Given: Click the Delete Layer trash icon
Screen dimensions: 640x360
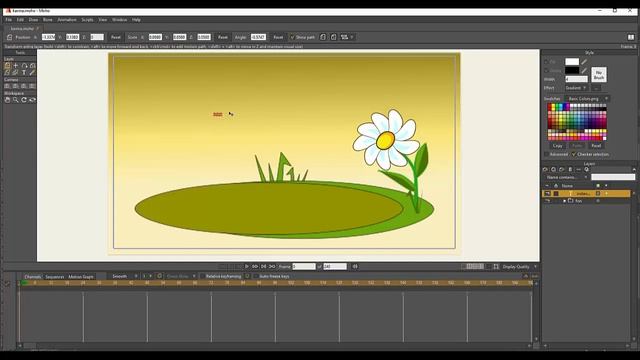Looking at the screenshot, I should 570,169.
